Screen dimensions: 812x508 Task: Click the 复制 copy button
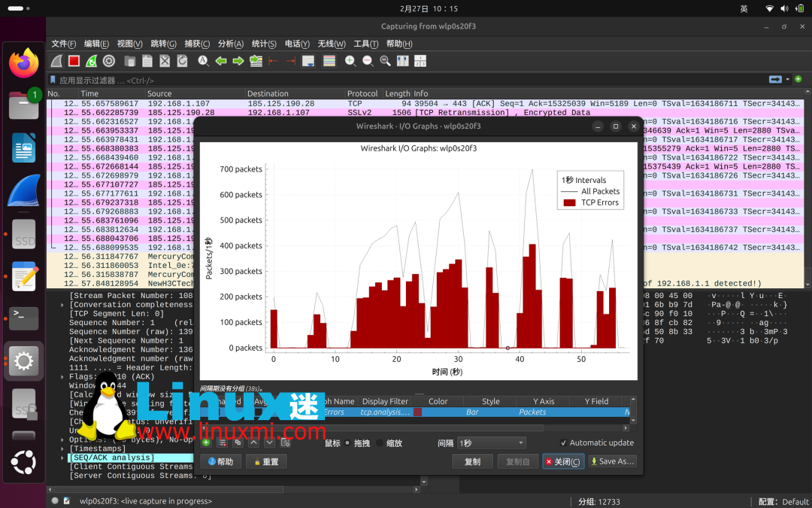[x=472, y=461]
